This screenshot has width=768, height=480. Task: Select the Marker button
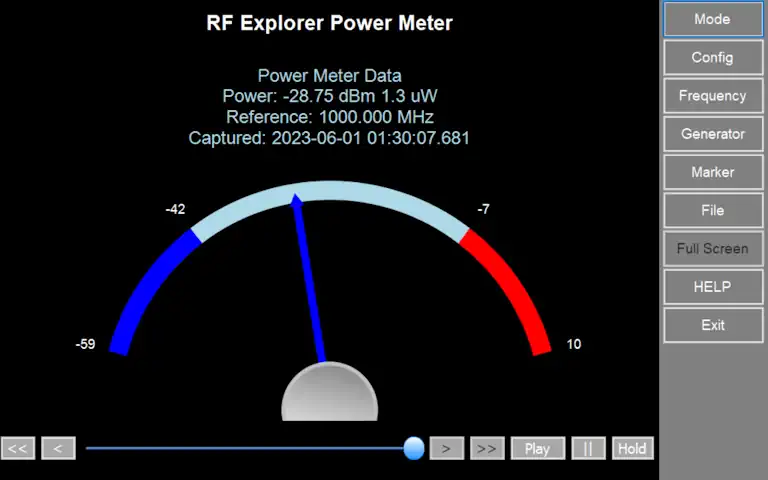712,172
